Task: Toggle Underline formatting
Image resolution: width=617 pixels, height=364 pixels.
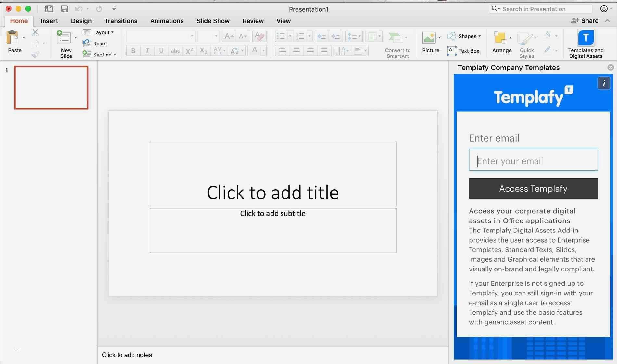Action: tap(161, 51)
